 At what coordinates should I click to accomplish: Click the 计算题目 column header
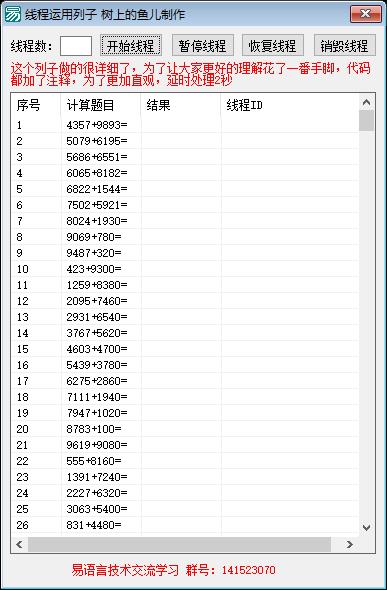pos(101,105)
